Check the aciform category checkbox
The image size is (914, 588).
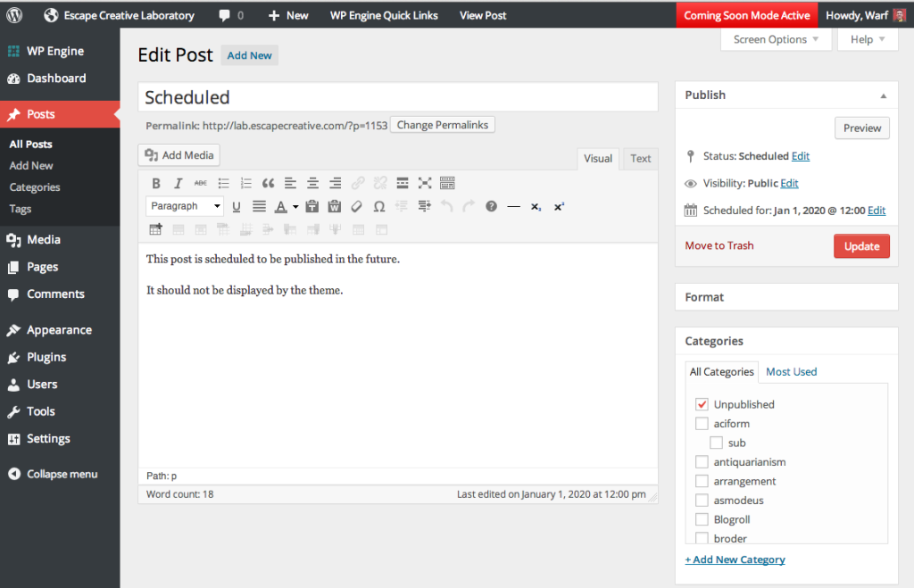tap(702, 423)
